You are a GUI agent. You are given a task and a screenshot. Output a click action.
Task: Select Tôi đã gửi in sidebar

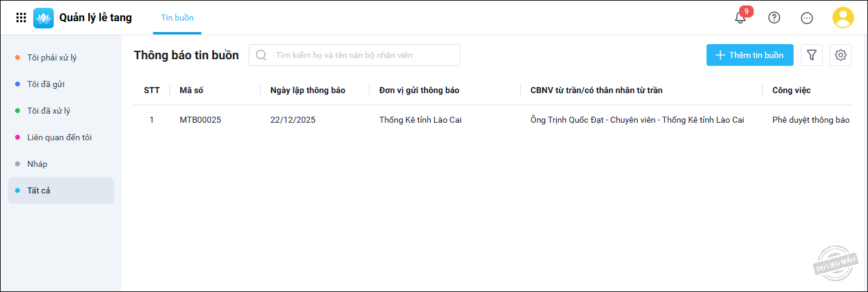46,84
